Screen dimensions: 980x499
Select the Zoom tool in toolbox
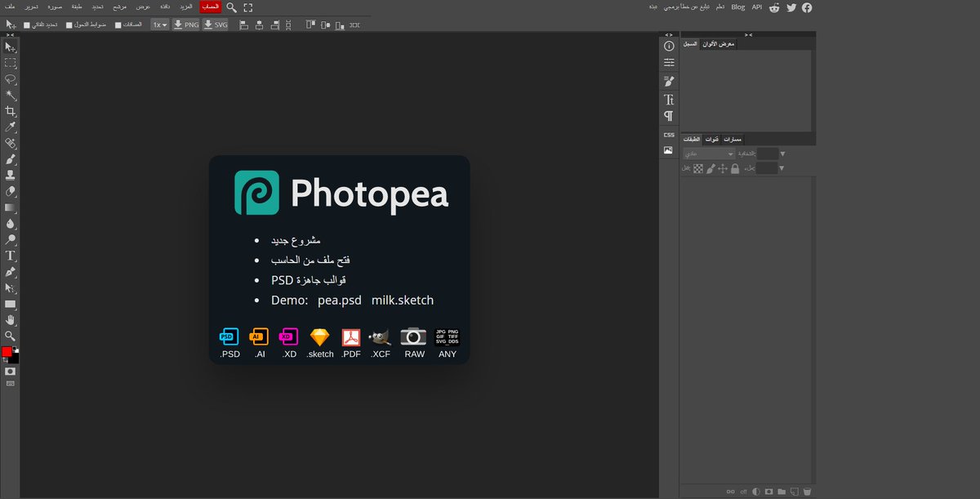[11, 336]
